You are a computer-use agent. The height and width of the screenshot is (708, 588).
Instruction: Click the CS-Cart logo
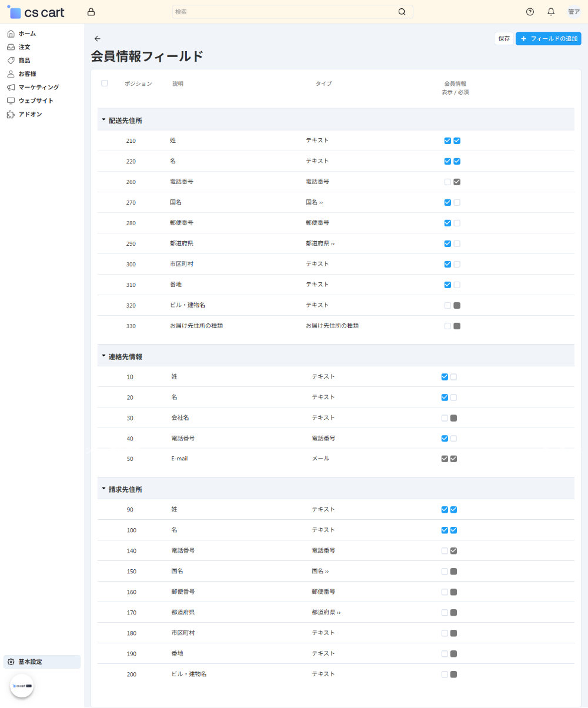(x=36, y=12)
